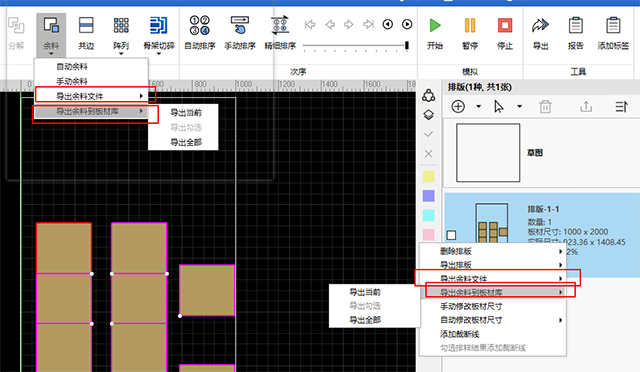The width and height of the screenshot is (640, 372).
Task: Expand the 骨架切碎 dropdown arrow
Action: point(159,53)
